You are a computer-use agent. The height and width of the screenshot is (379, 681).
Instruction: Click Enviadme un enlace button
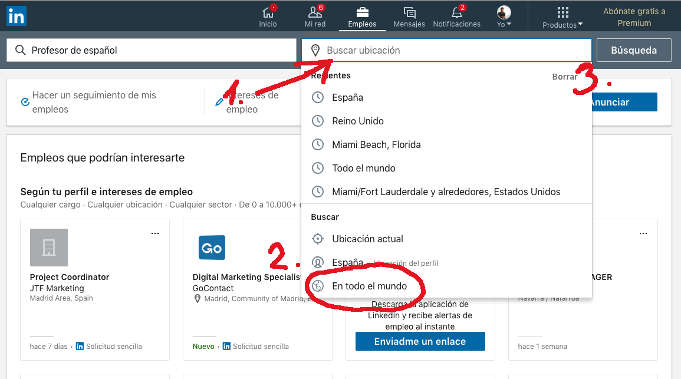coord(420,342)
